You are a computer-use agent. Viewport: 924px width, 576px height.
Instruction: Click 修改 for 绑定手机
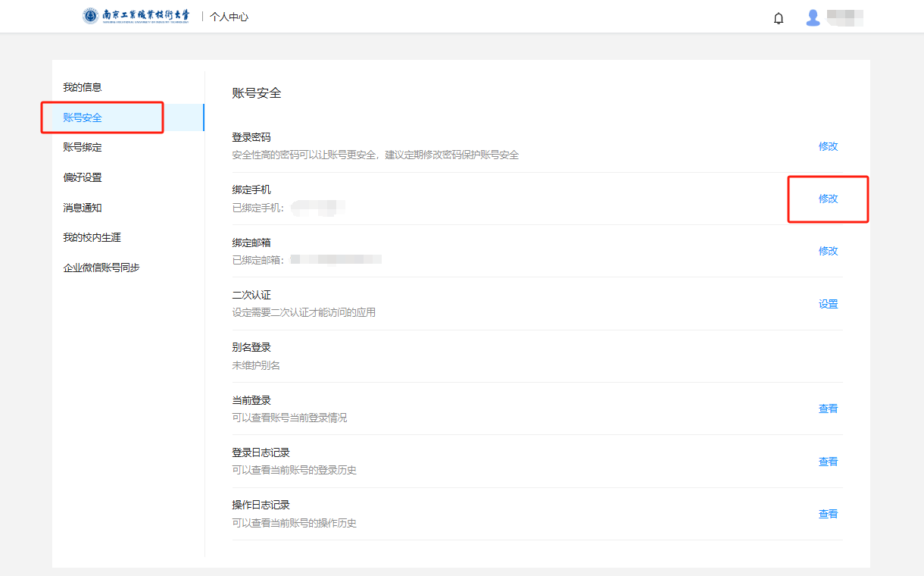(x=829, y=199)
